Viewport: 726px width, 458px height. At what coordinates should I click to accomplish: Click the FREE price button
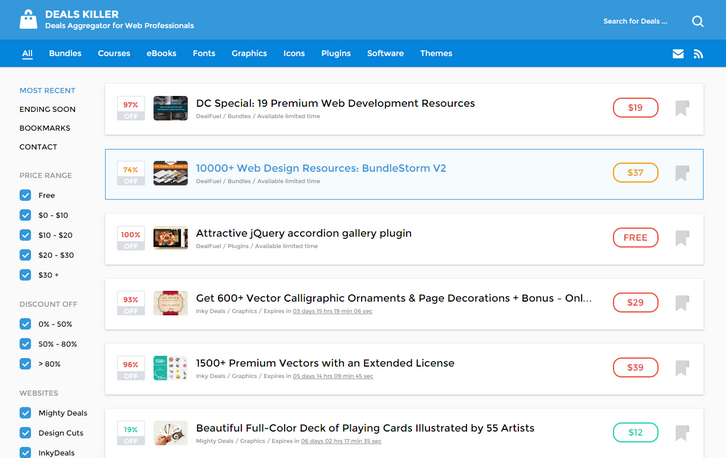coord(635,238)
